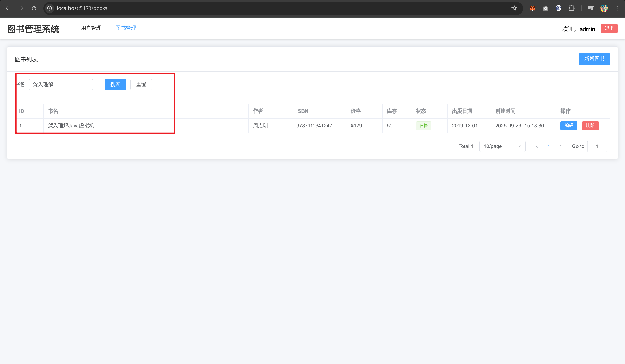Go to the previous page arrow
This screenshot has height=364, width=625.
[x=537, y=146]
